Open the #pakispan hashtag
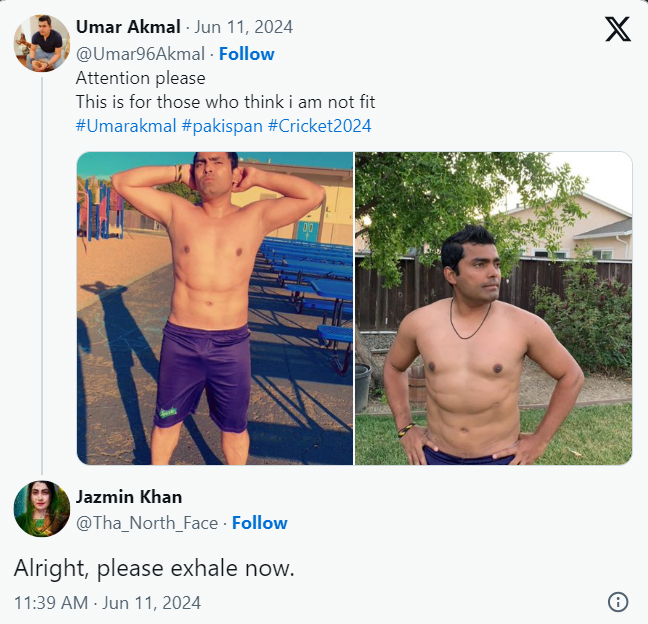The height and width of the screenshot is (624, 648). pos(222,126)
